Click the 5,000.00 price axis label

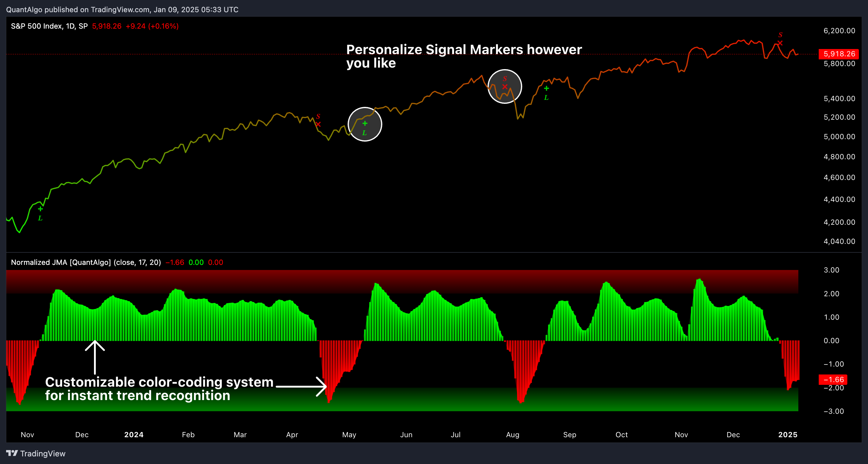tap(839, 137)
